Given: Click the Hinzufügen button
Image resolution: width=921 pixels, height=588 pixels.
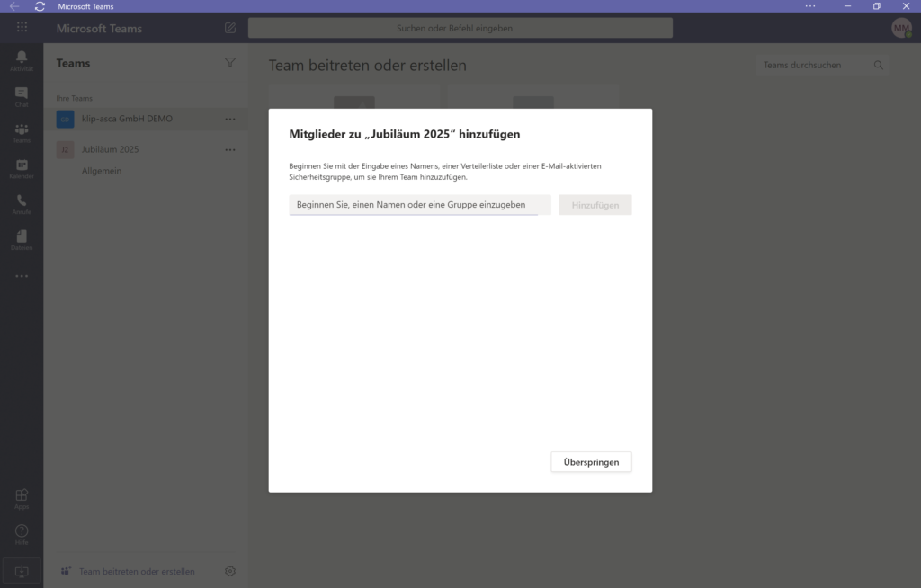Looking at the screenshot, I should (x=595, y=205).
